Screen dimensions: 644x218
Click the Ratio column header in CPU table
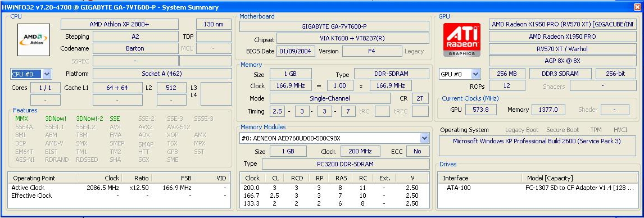point(137,178)
